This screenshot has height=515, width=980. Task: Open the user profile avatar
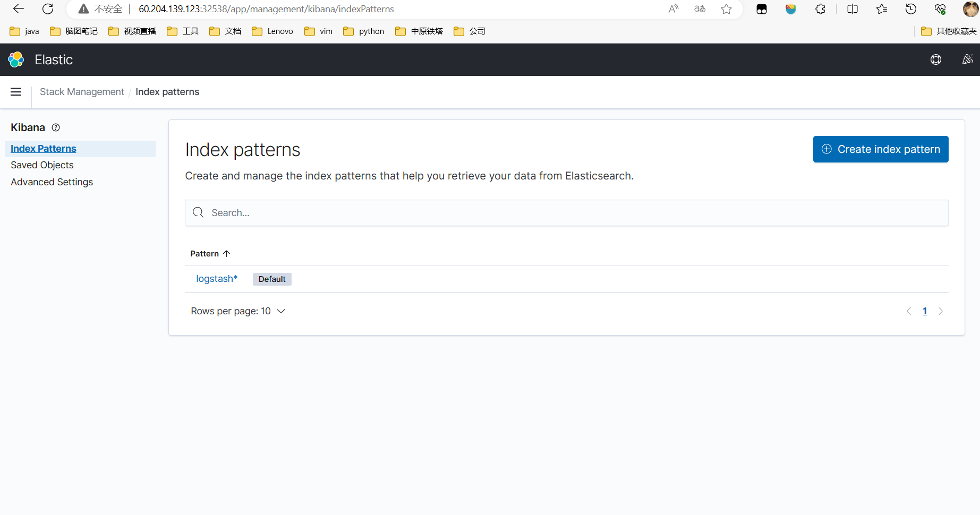pos(970,9)
